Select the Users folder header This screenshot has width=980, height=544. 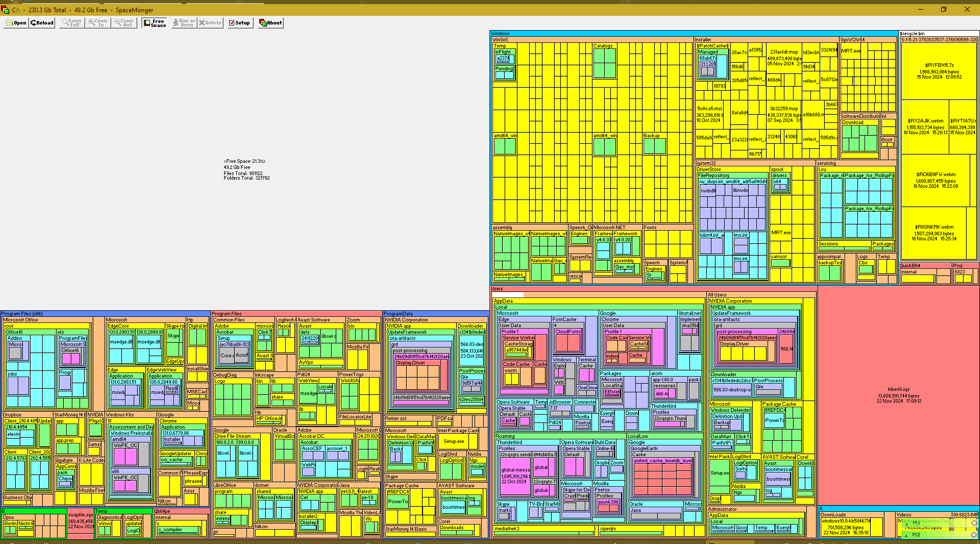tap(653, 289)
